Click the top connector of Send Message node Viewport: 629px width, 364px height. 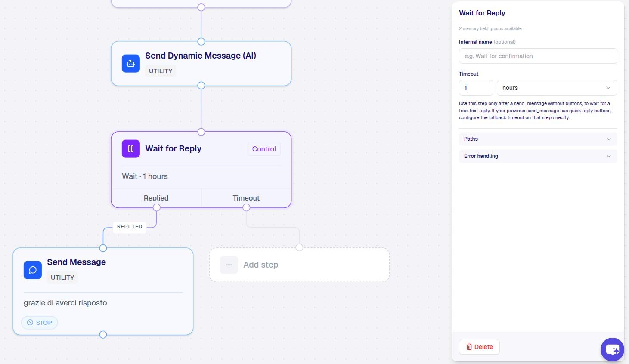103,248
